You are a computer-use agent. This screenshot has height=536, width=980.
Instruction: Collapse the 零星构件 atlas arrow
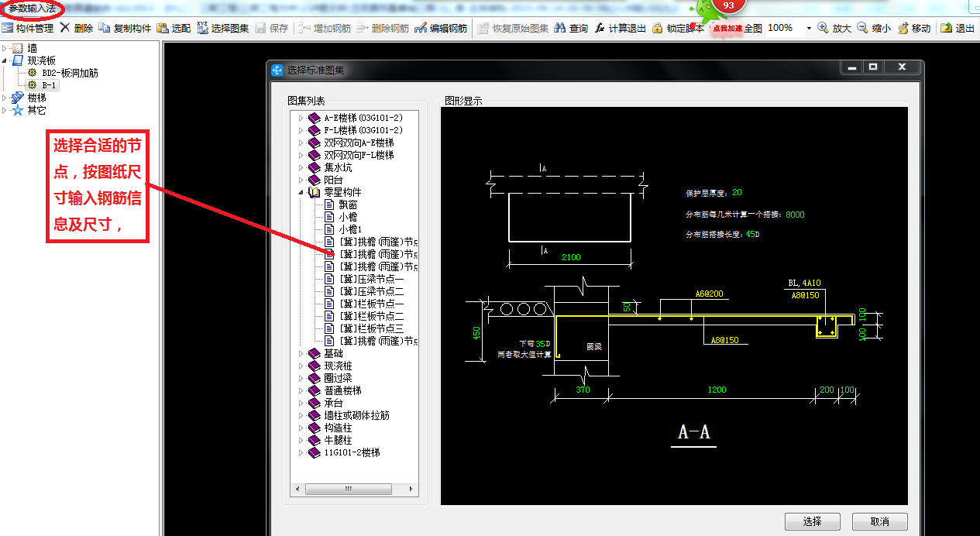coord(301,192)
